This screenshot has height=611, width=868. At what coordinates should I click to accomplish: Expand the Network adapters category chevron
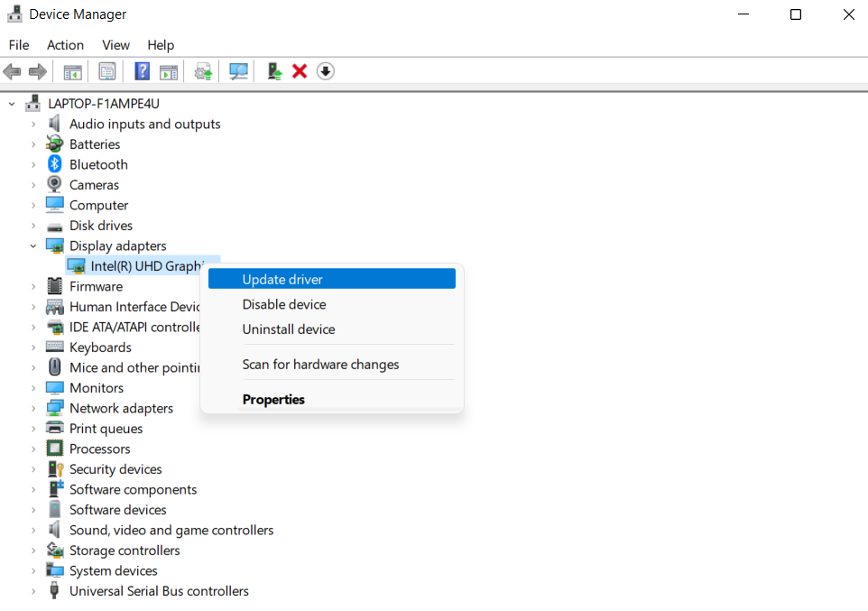[x=33, y=408]
